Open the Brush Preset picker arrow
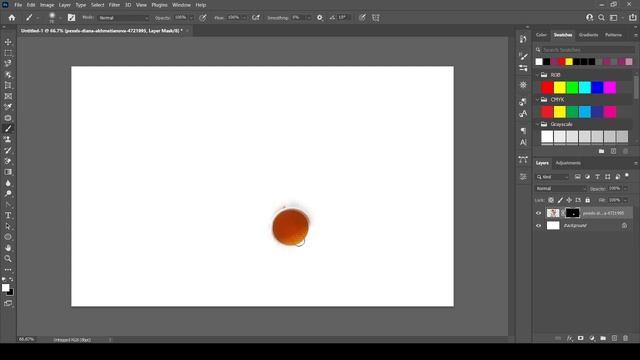Viewport: 640px width, 360px height. pyautogui.click(x=60, y=18)
